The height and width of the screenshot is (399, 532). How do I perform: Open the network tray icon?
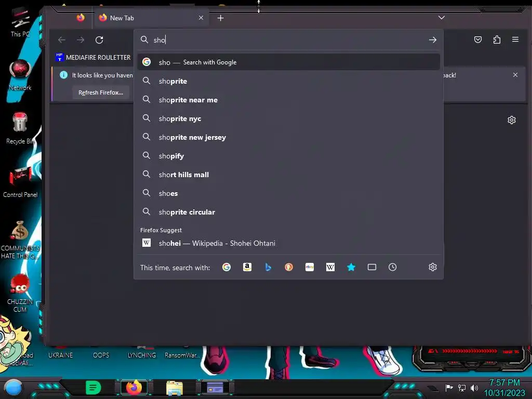(461, 388)
